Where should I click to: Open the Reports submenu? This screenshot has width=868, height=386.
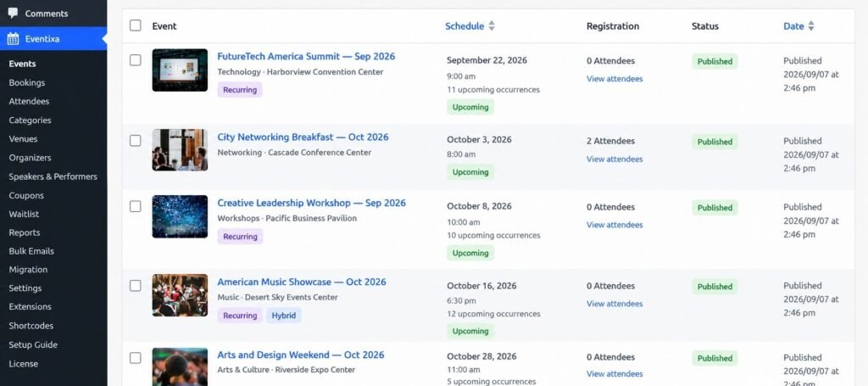[25, 232]
